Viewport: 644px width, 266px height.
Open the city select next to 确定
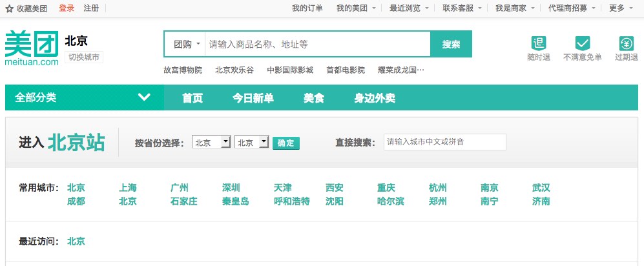coord(252,143)
